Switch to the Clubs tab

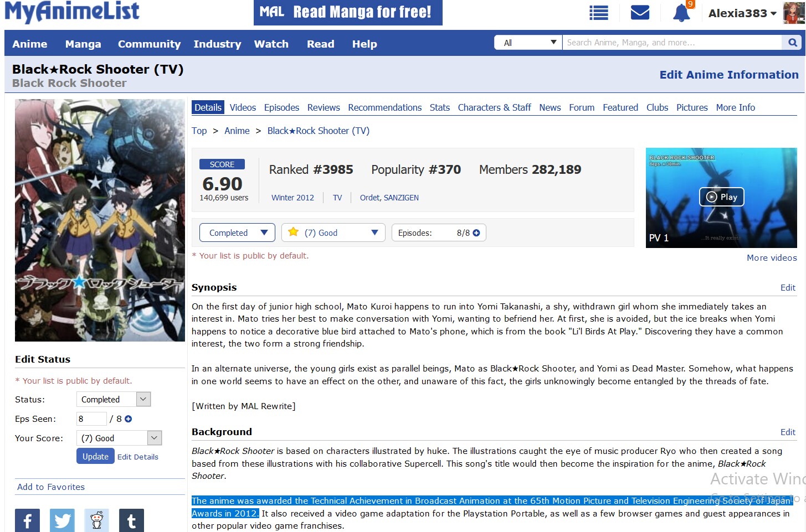pos(657,107)
